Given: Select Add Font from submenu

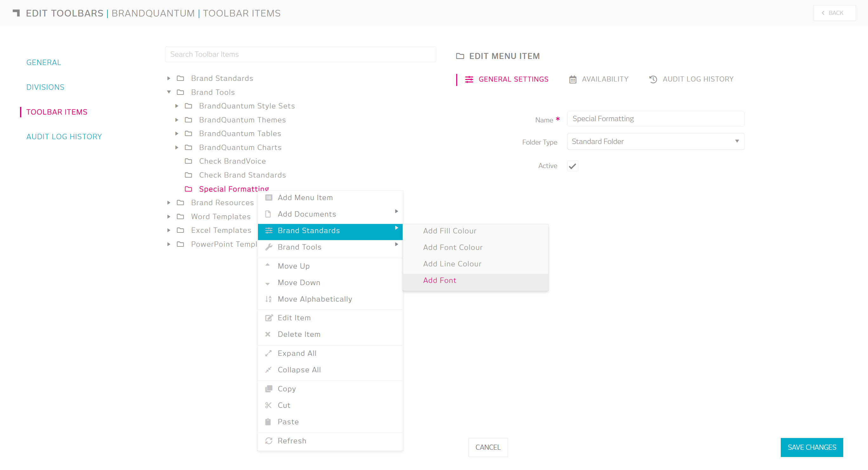Looking at the screenshot, I should click(x=439, y=280).
